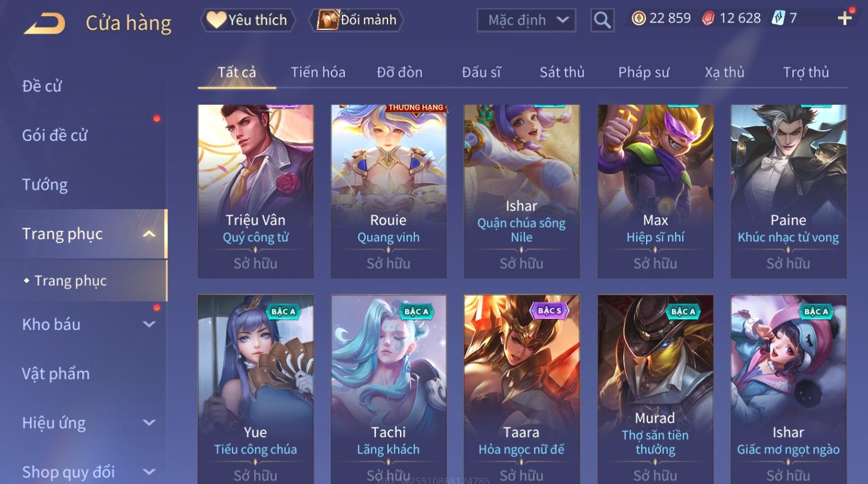Tap the plus icon to add currency
Screen dimensions: 868x484
click(844, 18)
